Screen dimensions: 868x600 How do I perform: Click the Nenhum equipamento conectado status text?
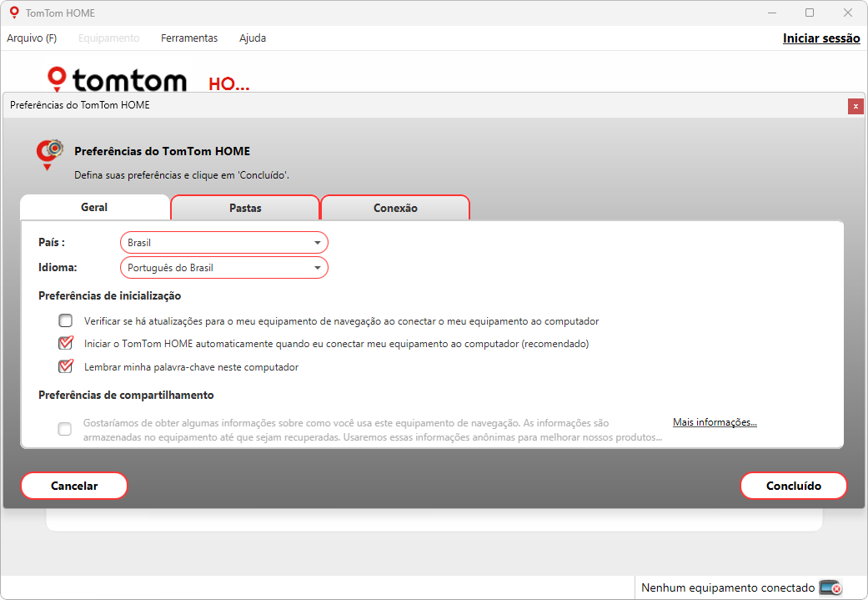tap(727, 587)
